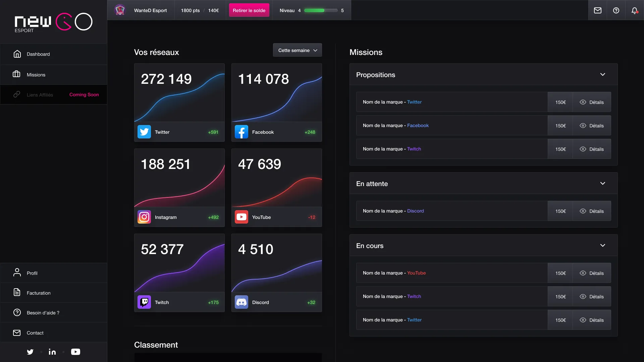Select Profil in sidebar menu
This screenshot has width=644, height=362.
pyautogui.click(x=54, y=273)
